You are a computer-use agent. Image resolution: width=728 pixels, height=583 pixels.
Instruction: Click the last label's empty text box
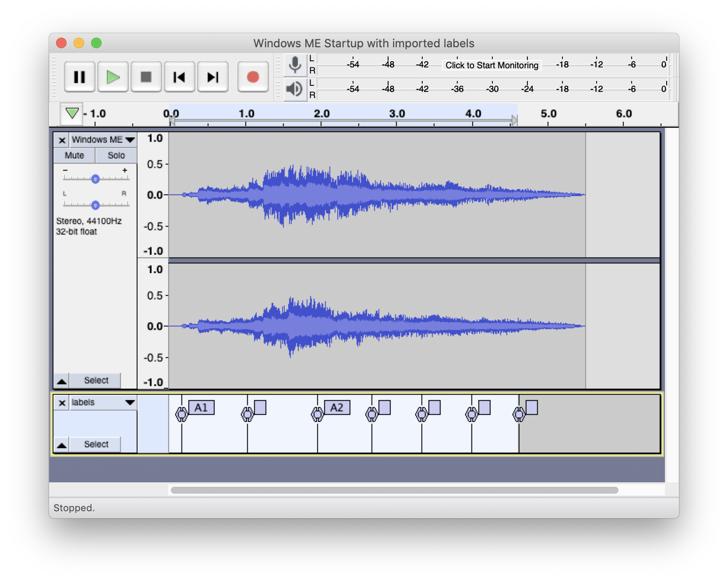(x=532, y=407)
